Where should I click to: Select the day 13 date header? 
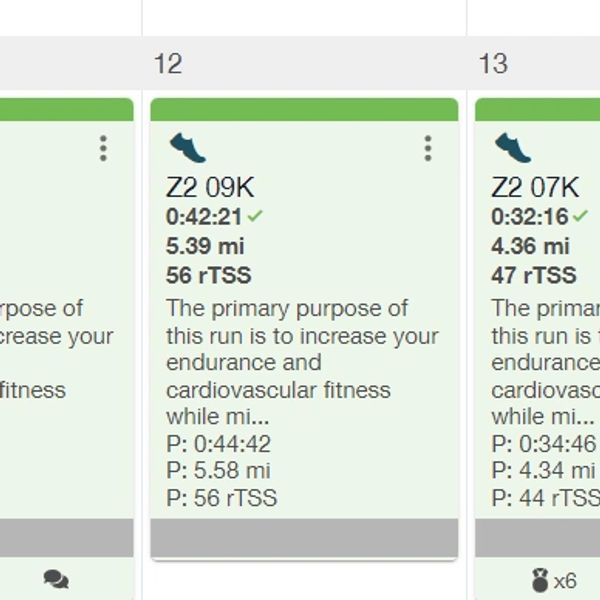pyautogui.click(x=492, y=64)
